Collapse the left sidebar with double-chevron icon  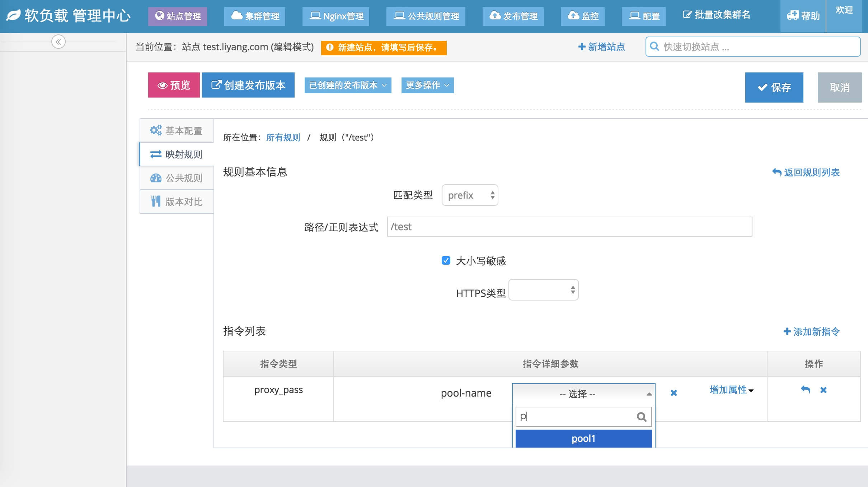click(58, 42)
